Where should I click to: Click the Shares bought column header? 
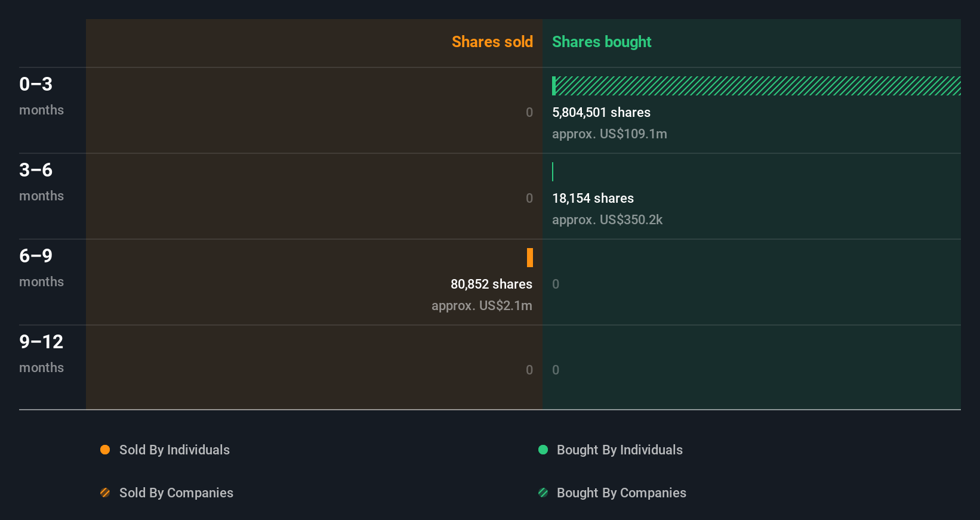click(602, 42)
